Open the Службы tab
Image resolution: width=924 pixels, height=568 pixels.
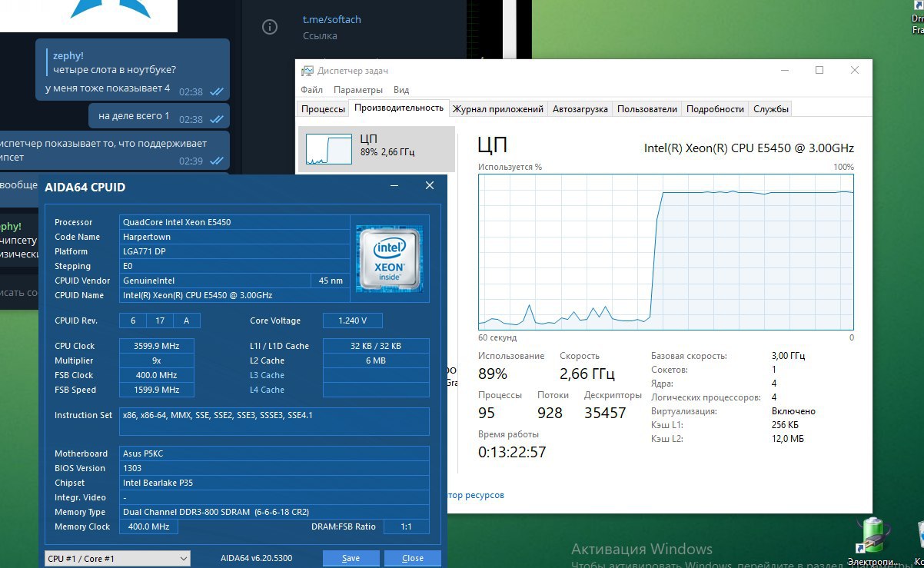pyautogui.click(x=771, y=109)
